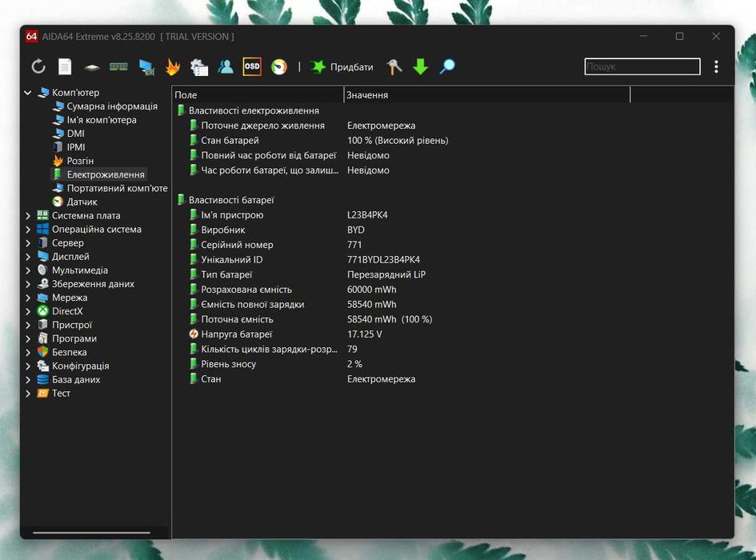The width and height of the screenshot is (756, 560).
Task: Expand the Операційна система node
Action: click(28, 229)
